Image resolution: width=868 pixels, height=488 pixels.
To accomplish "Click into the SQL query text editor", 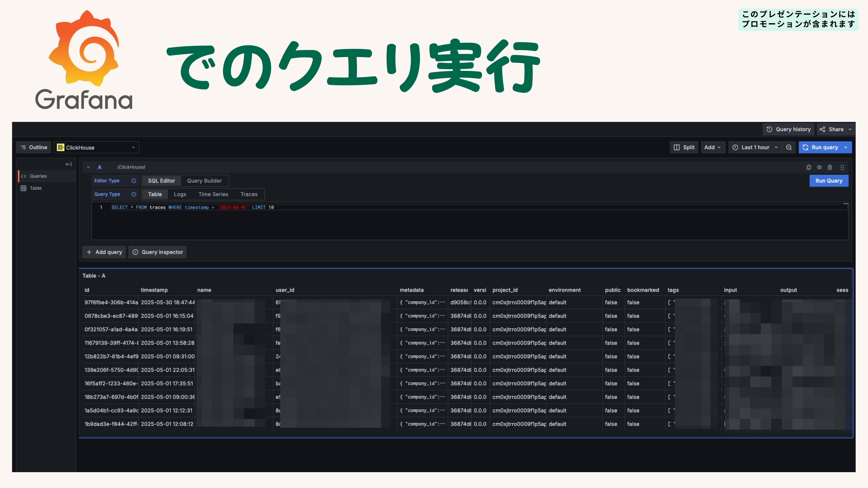I will coord(470,221).
